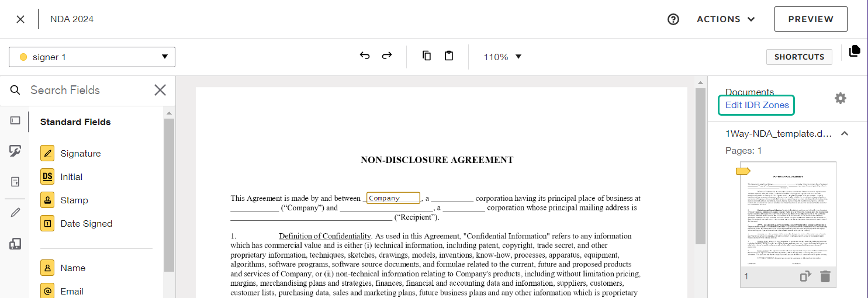Close the NDA 2024 editor with X
The width and height of the screenshot is (868, 298).
20,19
